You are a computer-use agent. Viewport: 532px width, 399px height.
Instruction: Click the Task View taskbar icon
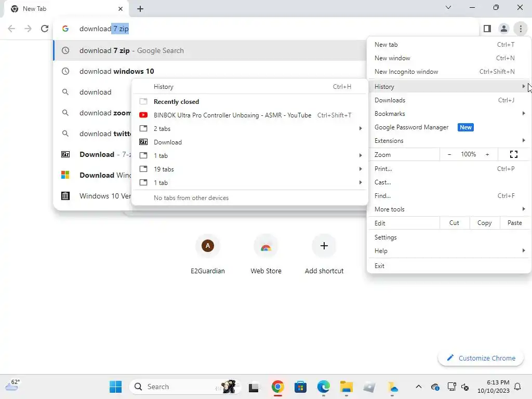pyautogui.click(x=254, y=387)
